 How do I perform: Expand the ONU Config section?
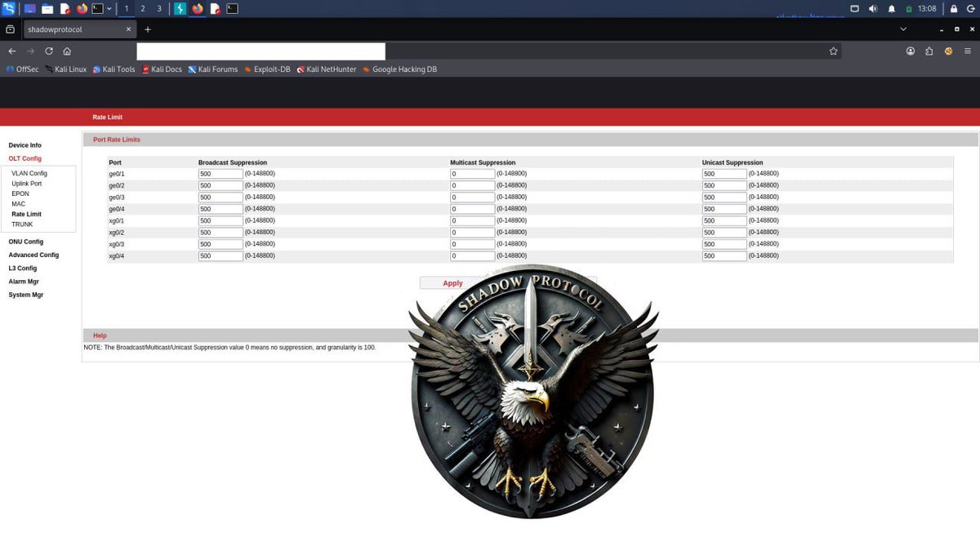click(x=26, y=242)
